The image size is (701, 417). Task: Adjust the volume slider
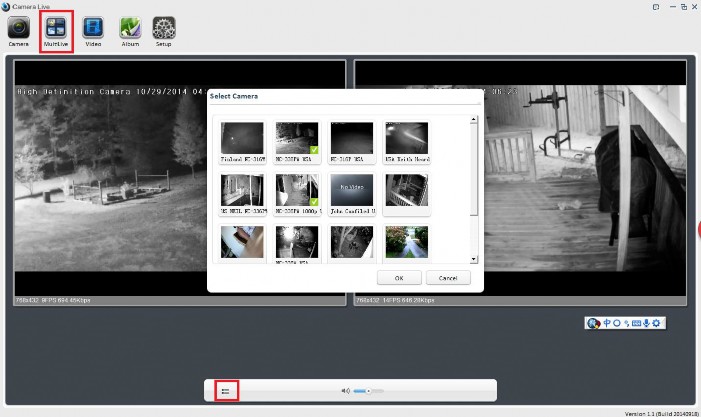click(368, 390)
